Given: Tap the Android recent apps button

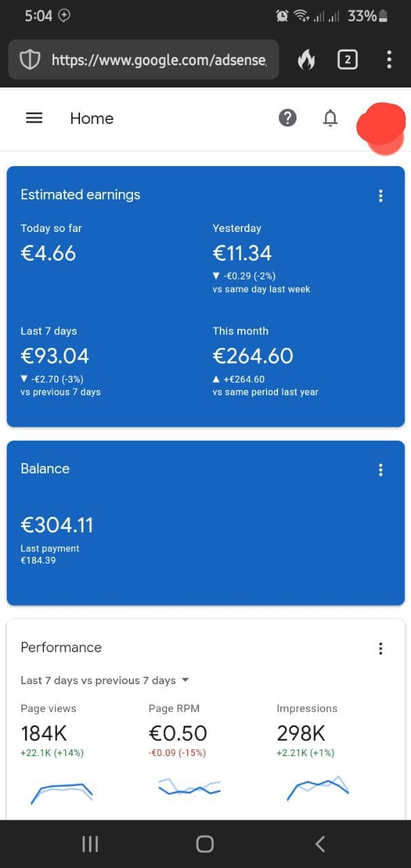Looking at the screenshot, I should pyautogui.click(x=90, y=844).
